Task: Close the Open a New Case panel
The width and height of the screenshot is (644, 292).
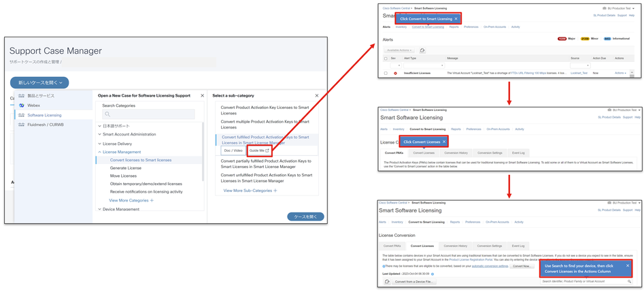Action: coord(202,95)
